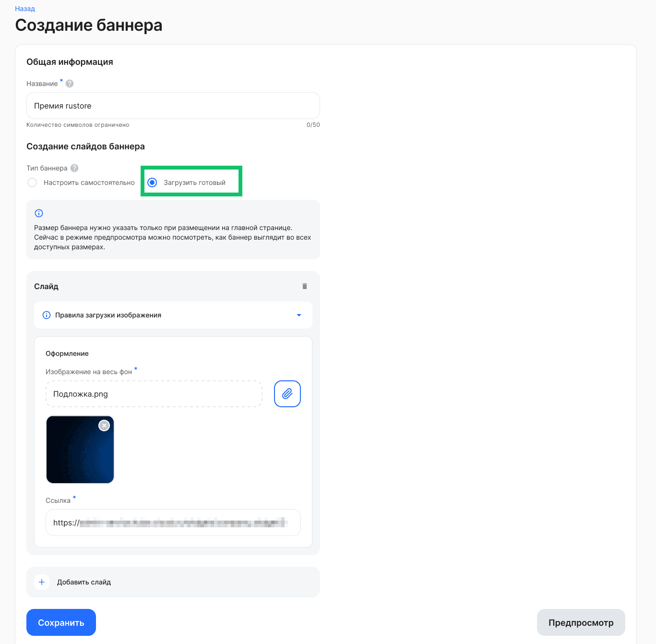The height and width of the screenshot is (644, 656).
Task: Expand the Правила загрузки изображения panel
Action: 173,315
